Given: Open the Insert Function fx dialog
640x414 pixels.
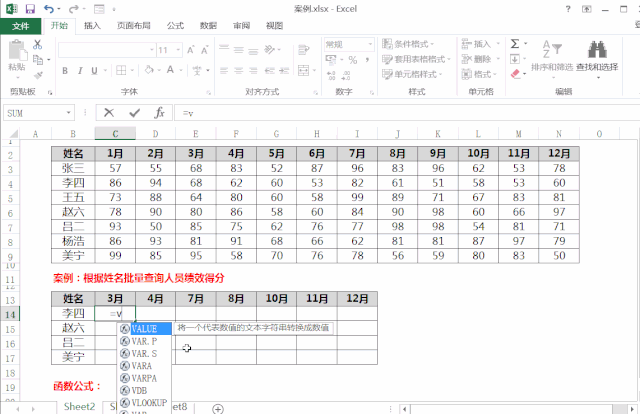Looking at the screenshot, I should coord(160,113).
